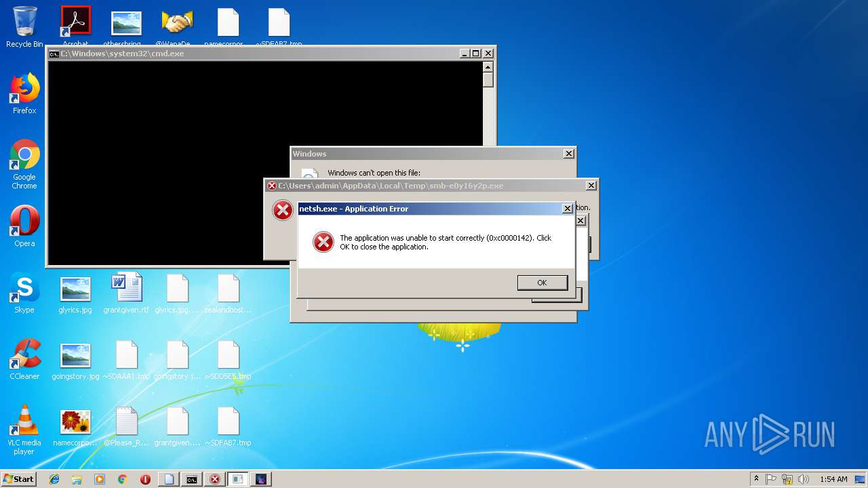Open Opera from the taskbar
The image size is (868, 488).
click(145, 479)
